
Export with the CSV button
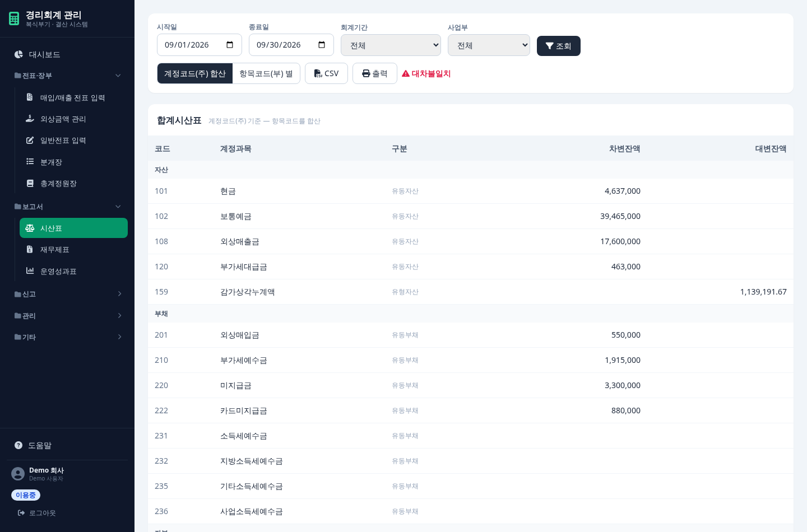coord(326,73)
